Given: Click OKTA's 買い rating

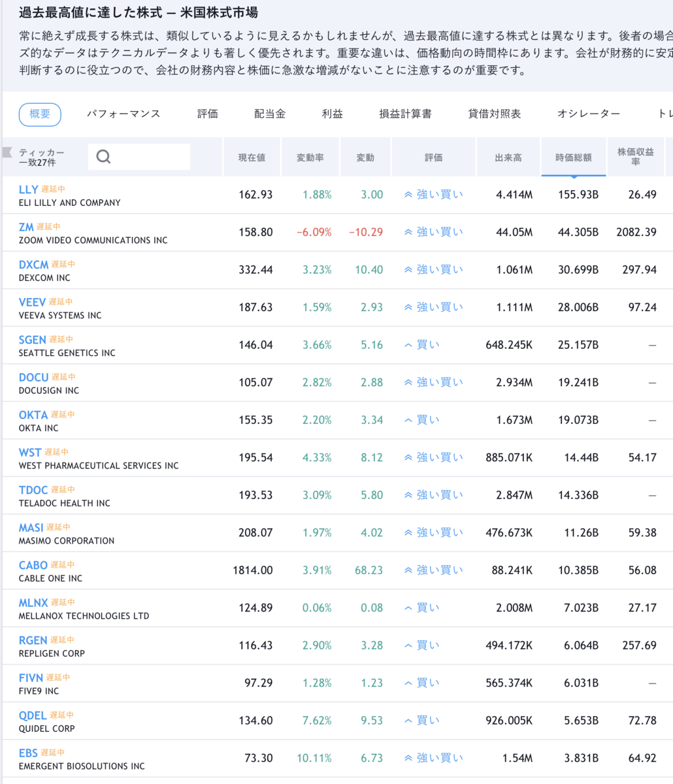Looking at the screenshot, I should (x=422, y=420).
